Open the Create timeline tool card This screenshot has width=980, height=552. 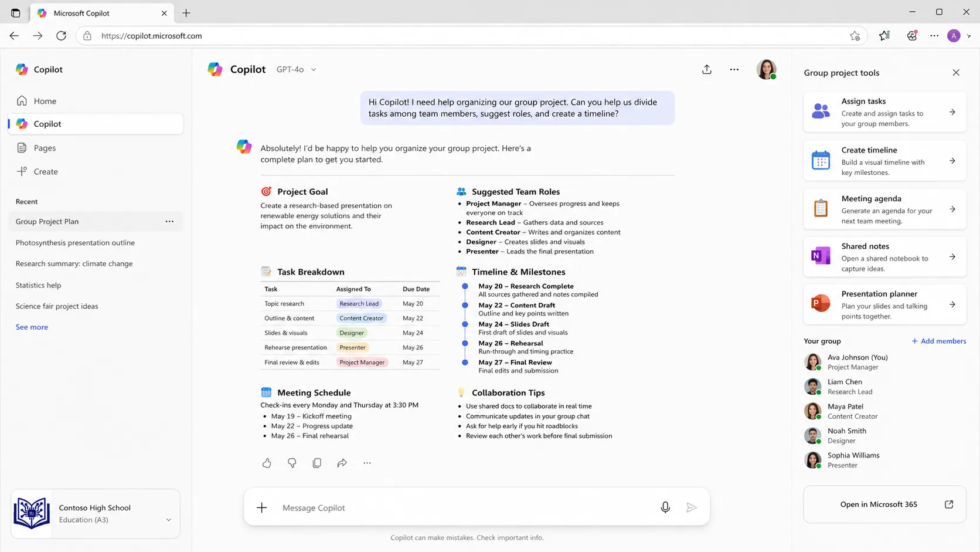(884, 161)
